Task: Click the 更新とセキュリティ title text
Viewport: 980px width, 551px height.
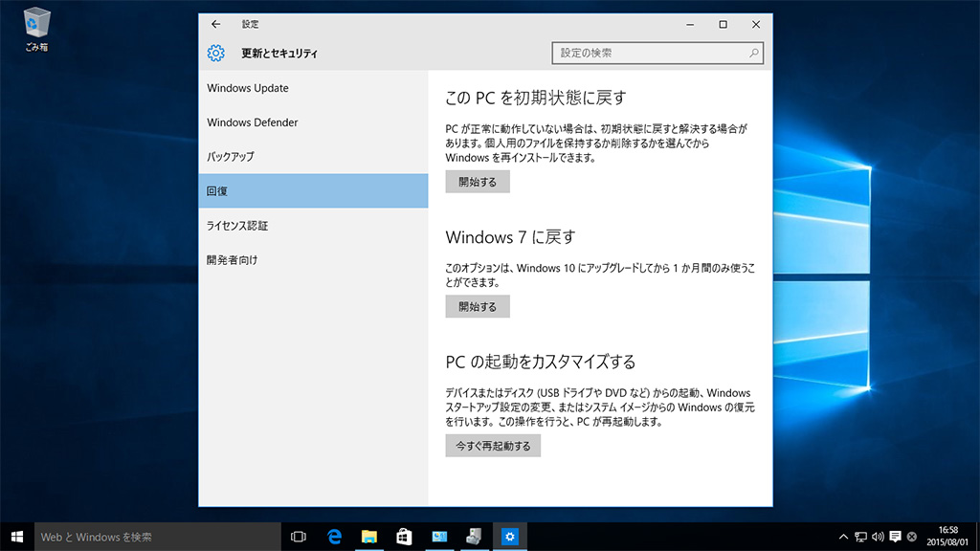Action: [x=279, y=54]
